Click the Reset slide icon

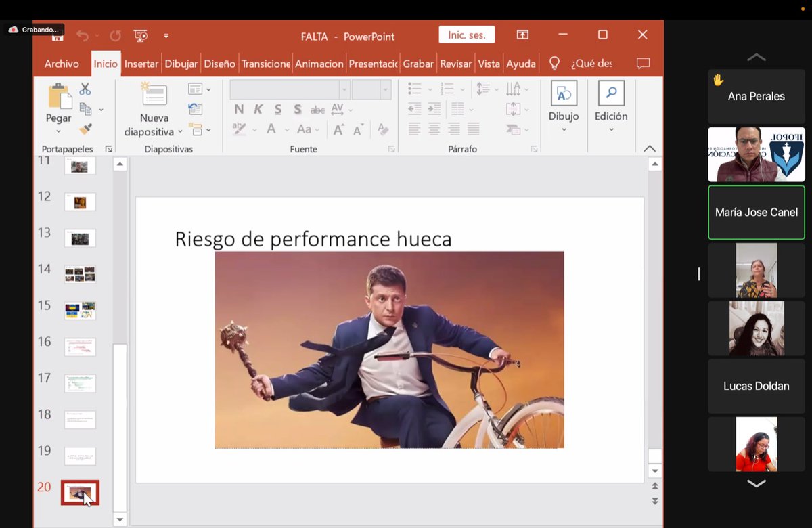tap(196, 109)
